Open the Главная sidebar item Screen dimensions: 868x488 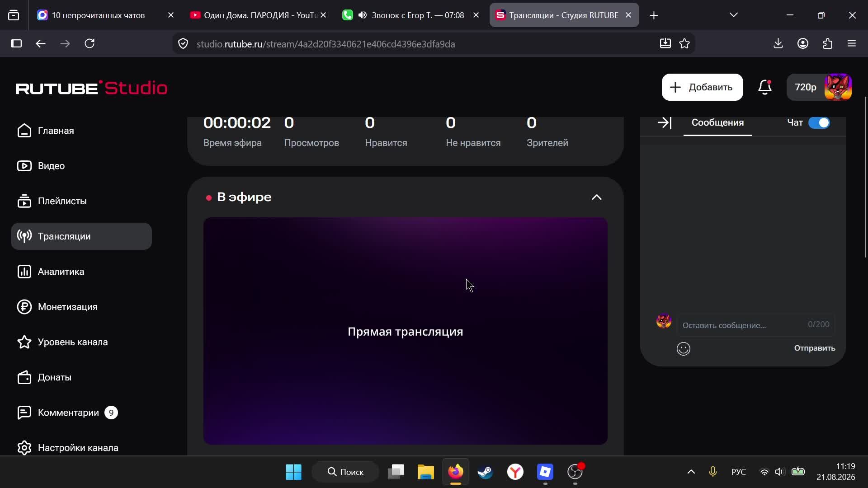point(81,131)
